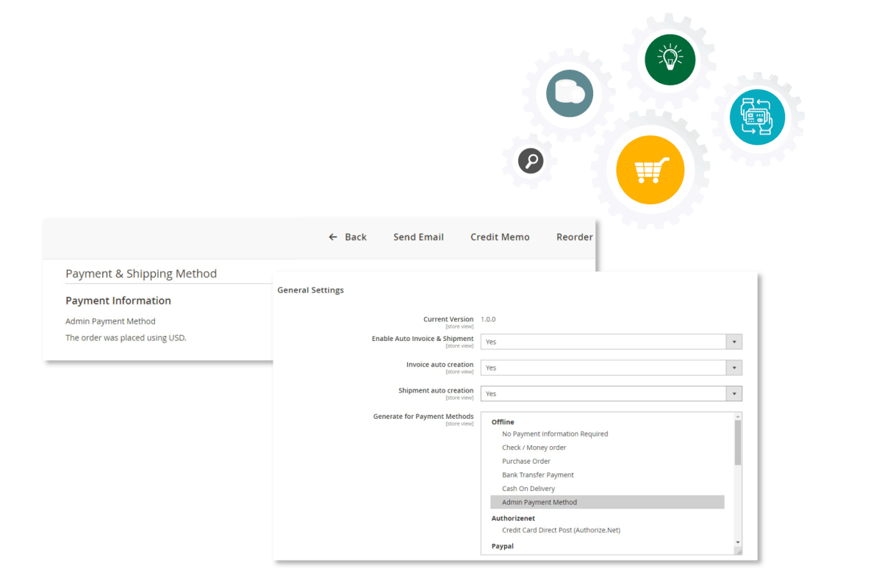Open Enable Auto Invoice & Shipment dropdown
The image size is (882, 588).
click(611, 342)
